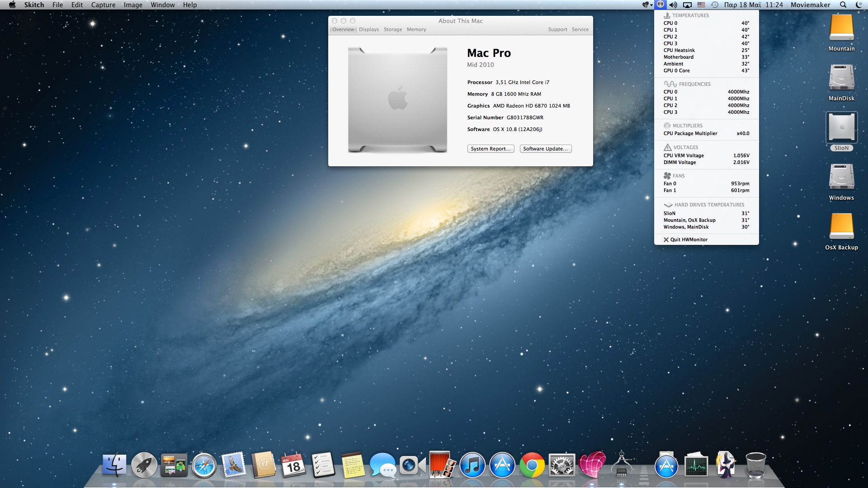Open Messages speech bubble icon
The image size is (868, 488).
383,465
